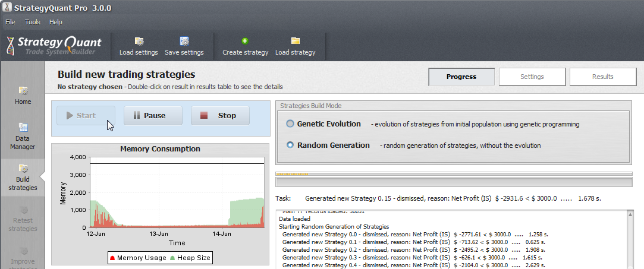Click the green plus Create strategy icon

(x=245, y=41)
